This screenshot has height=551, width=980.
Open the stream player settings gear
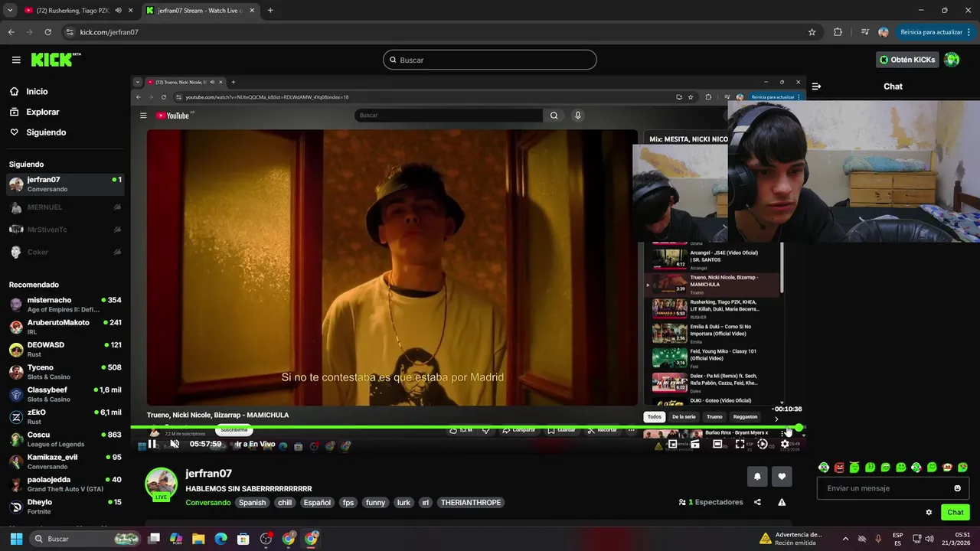click(x=785, y=444)
